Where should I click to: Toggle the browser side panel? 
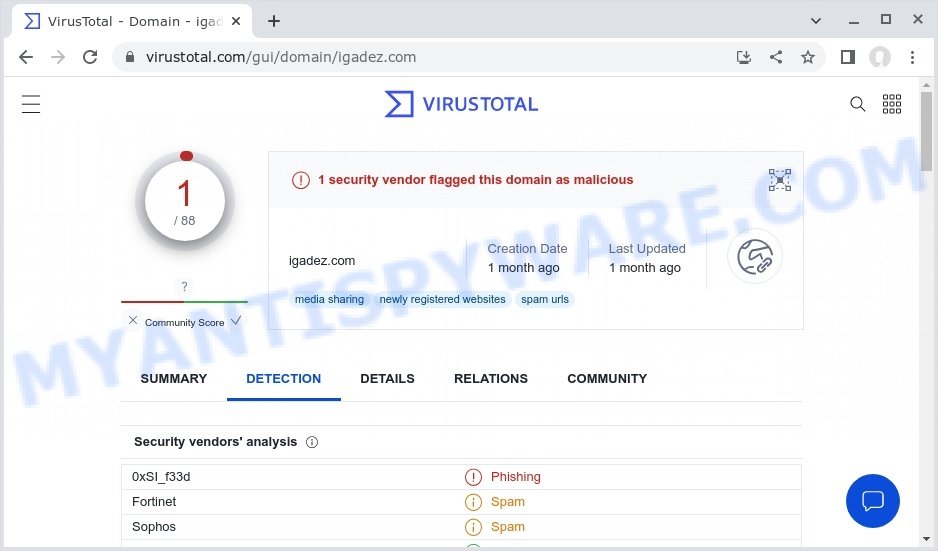[x=848, y=57]
